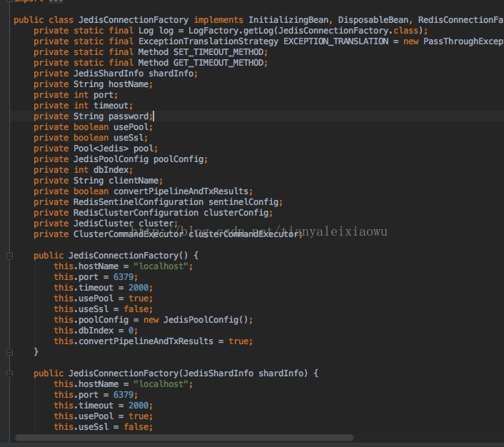Click the EXCEPTION_TRANSLATION constant
The image size is (504, 447).
click(x=336, y=41)
